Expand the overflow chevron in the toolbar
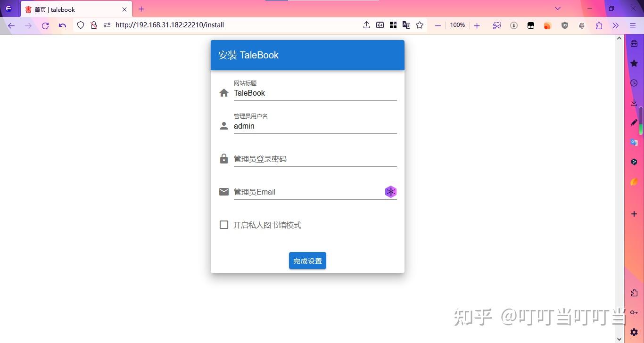 point(615,25)
